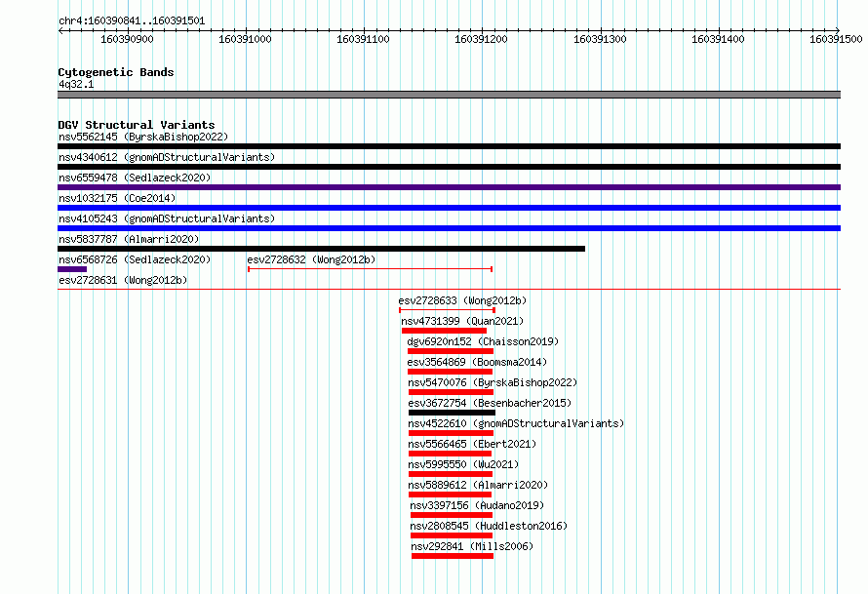Click the chr4:160390841..160391501 range label
This screenshot has height=594, width=868.
132,20
